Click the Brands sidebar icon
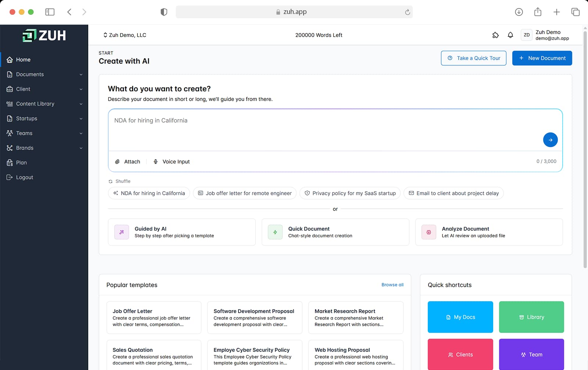Image resolution: width=588 pixels, height=370 pixels. click(x=10, y=148)
